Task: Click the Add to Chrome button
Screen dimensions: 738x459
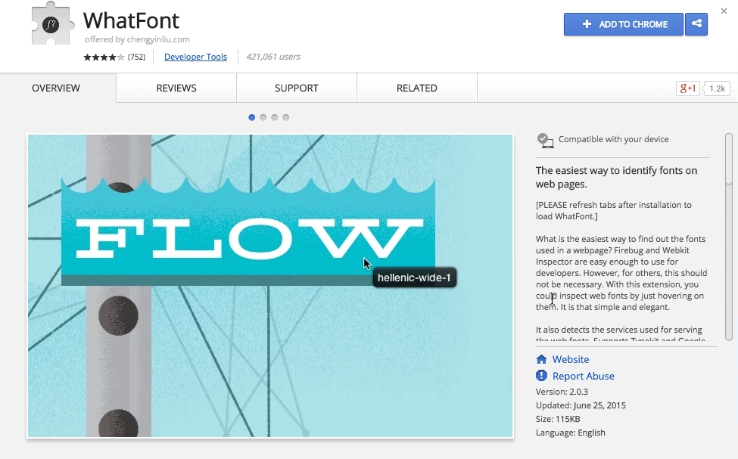Action: point(624,24)
